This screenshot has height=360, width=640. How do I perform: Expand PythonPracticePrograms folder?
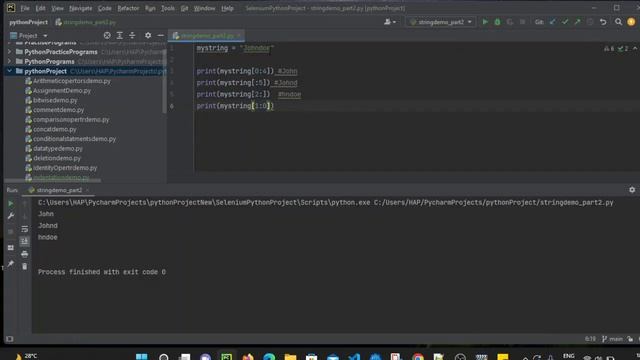pyautogui.click(x=9, y=52)
